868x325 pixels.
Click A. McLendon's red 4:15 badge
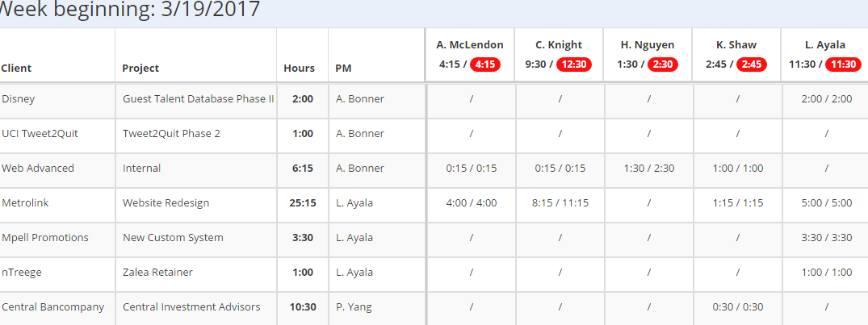point(487,64)
